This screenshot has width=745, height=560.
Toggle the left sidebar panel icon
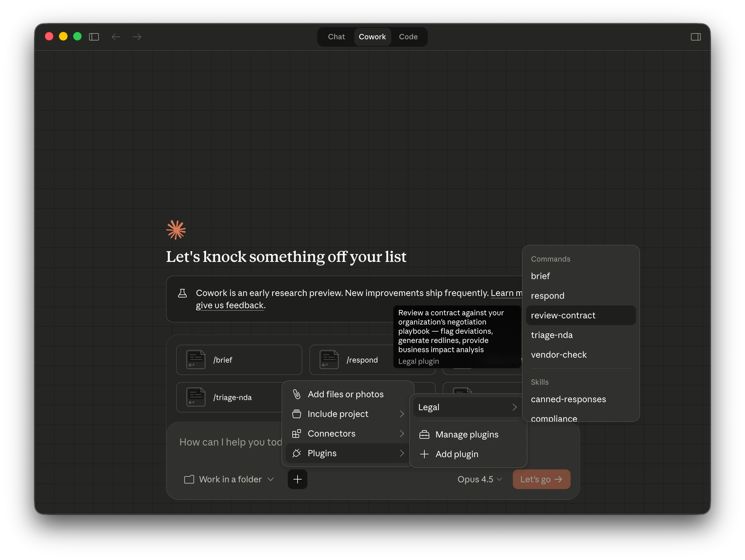(94, 37)
